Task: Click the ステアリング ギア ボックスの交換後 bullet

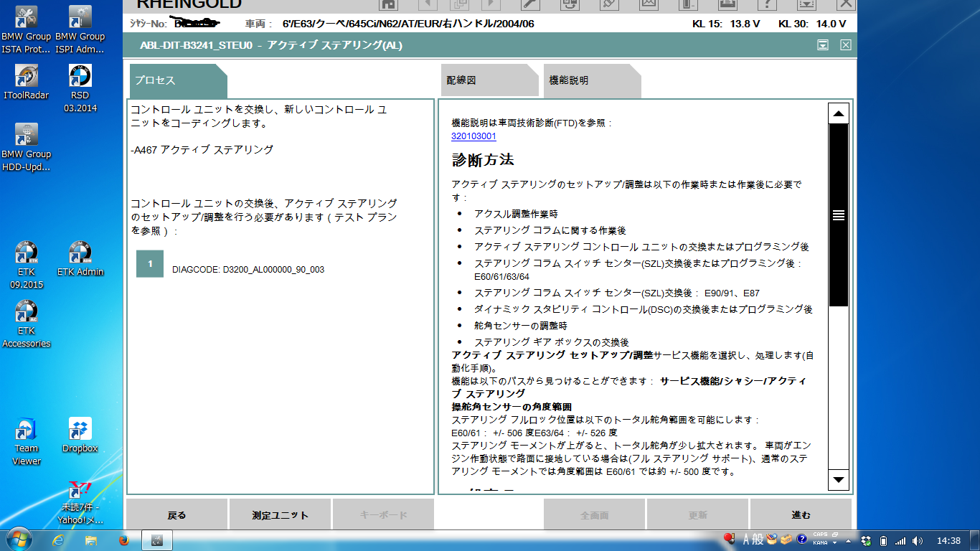Action: (x=551, y=342)
